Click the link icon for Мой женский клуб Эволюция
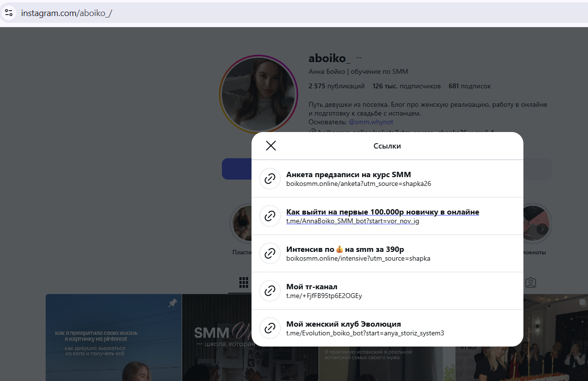 tap(270, 328)
